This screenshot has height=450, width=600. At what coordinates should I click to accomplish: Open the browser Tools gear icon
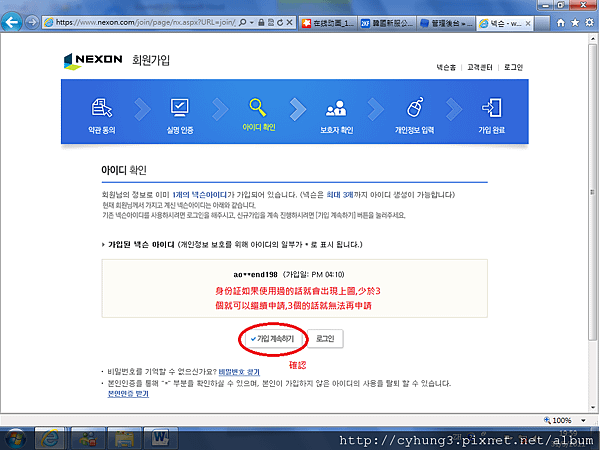pos(590,23)
